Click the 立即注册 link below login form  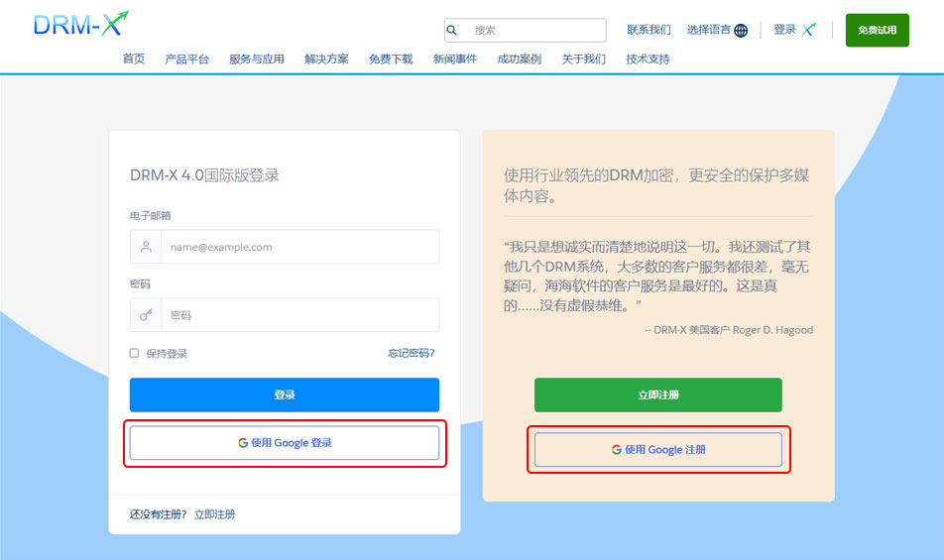215,514
